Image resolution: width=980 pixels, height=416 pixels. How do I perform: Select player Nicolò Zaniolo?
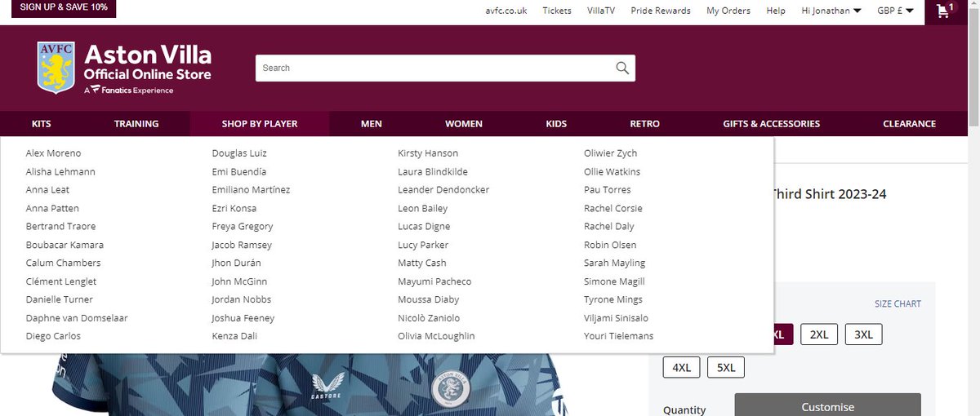(x=429, y=318)
